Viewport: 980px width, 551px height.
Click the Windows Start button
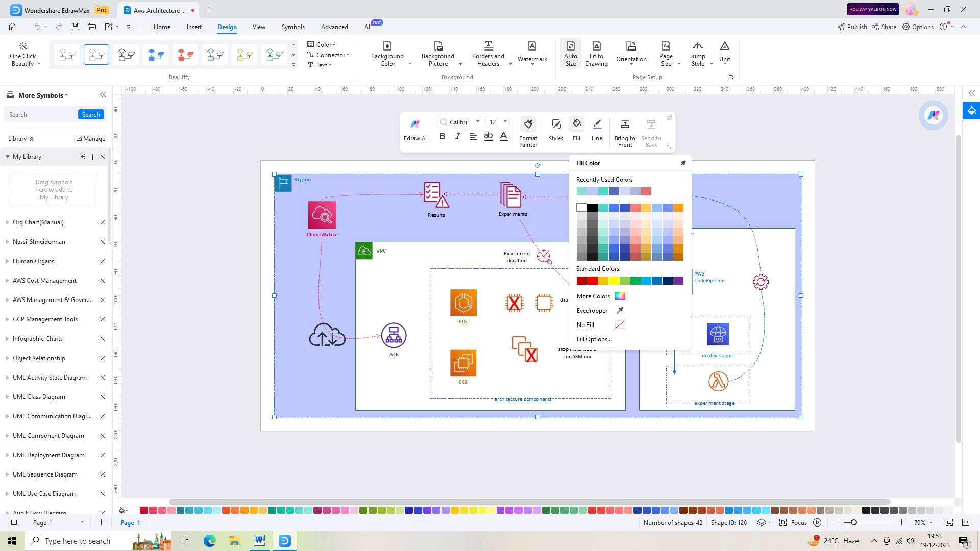coord(12,541)
